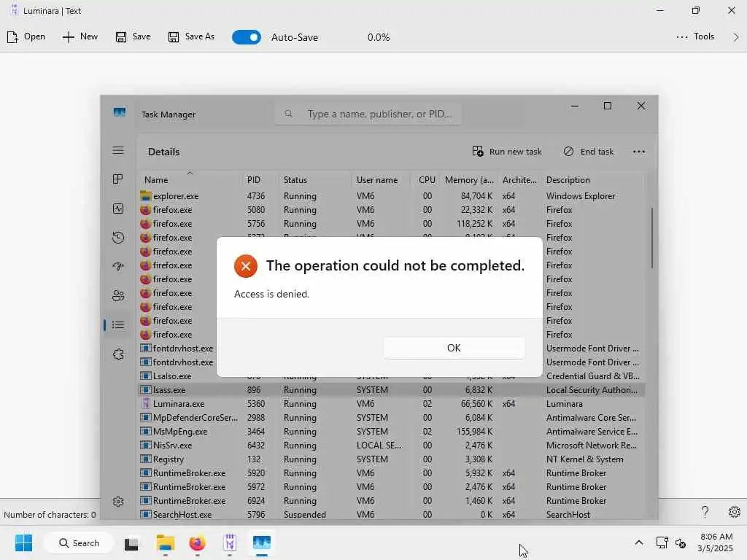Open Task Manager hamburger navigation menu
Screen dimensions: 747x560
118,150
